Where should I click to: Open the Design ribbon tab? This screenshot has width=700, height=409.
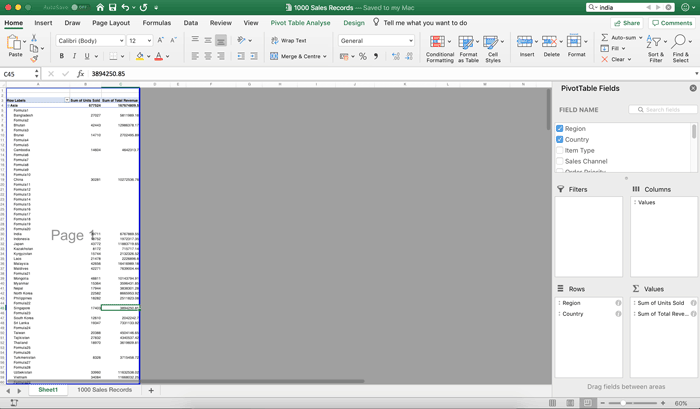(x=354, y=23)
